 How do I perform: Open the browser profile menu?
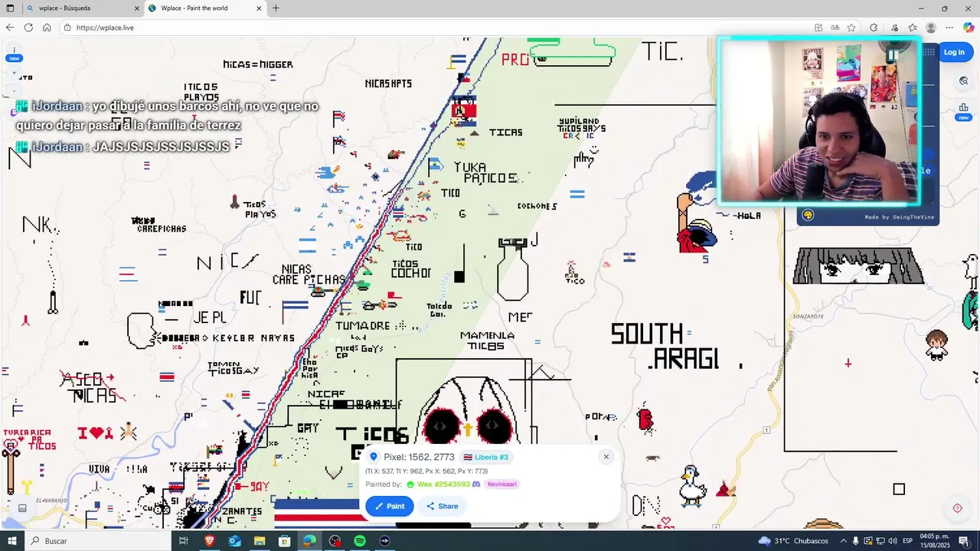tap(931, 28)
